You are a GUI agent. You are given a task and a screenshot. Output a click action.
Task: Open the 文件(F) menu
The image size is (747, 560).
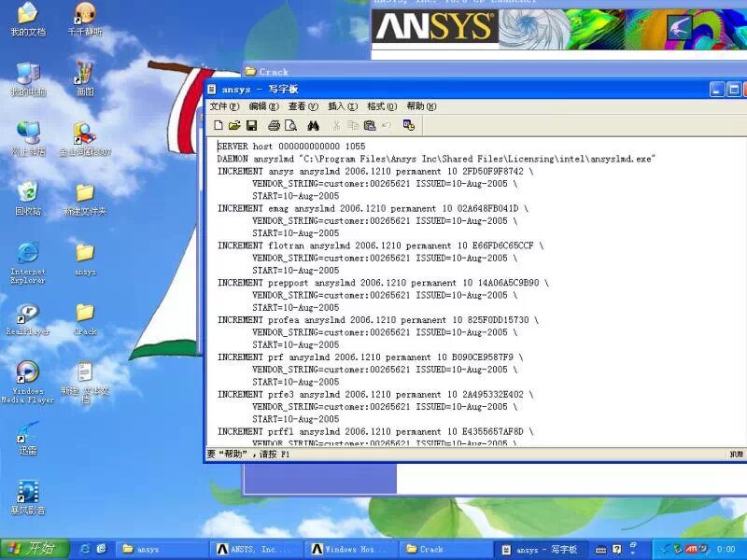(x=224, y=106)
